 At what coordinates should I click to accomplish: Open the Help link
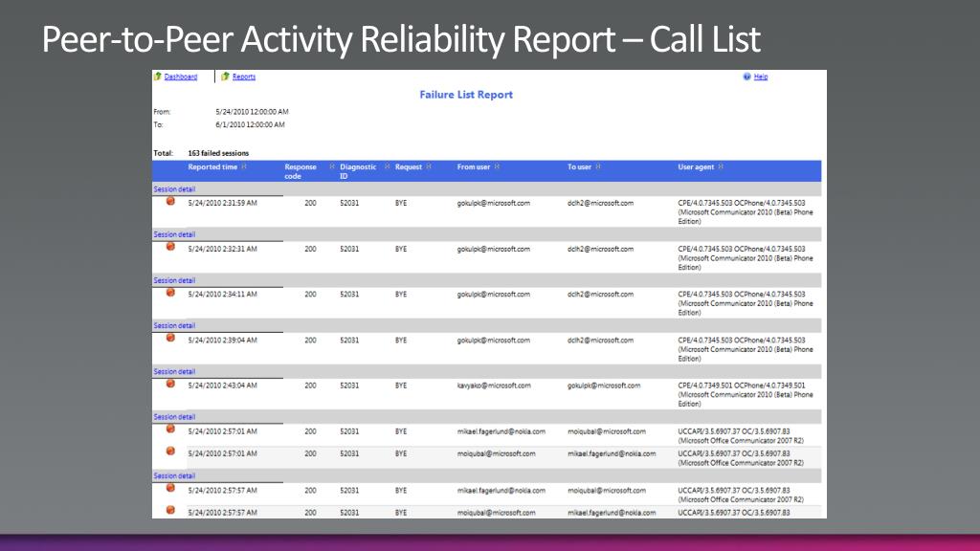coord(761,77)
